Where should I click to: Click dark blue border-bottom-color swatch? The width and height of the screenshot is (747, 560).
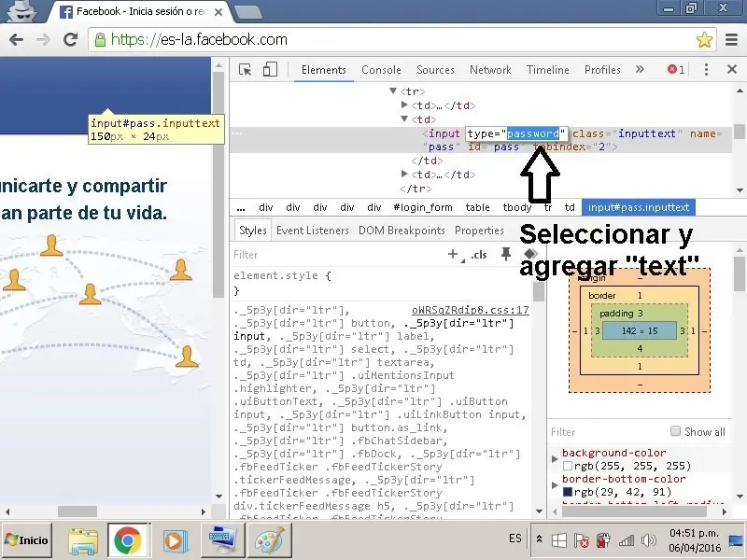point(568,492)
